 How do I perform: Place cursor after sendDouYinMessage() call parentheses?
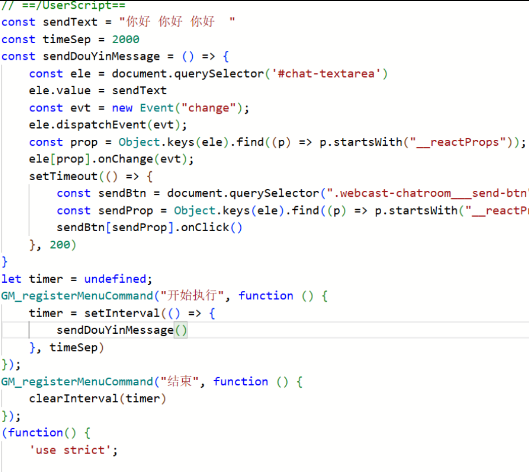[x=187, y=330]
